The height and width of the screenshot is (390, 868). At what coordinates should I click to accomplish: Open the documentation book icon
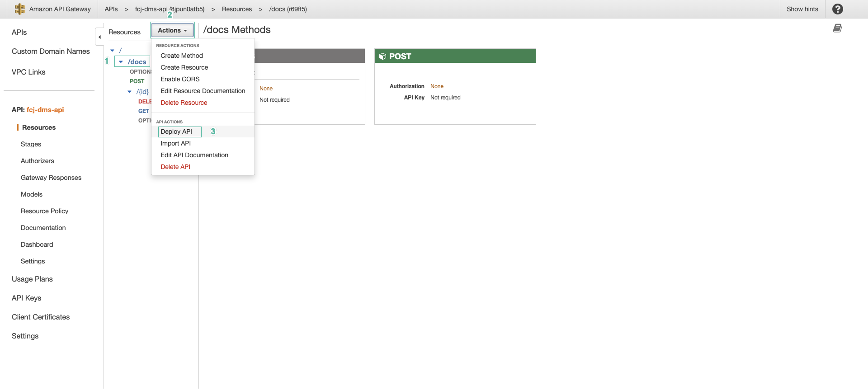pos(837,28)
